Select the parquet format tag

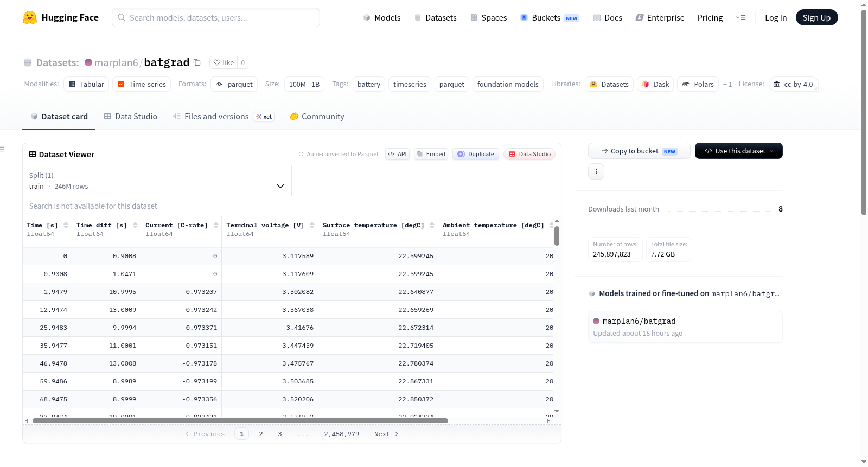(x=234, y=84)
